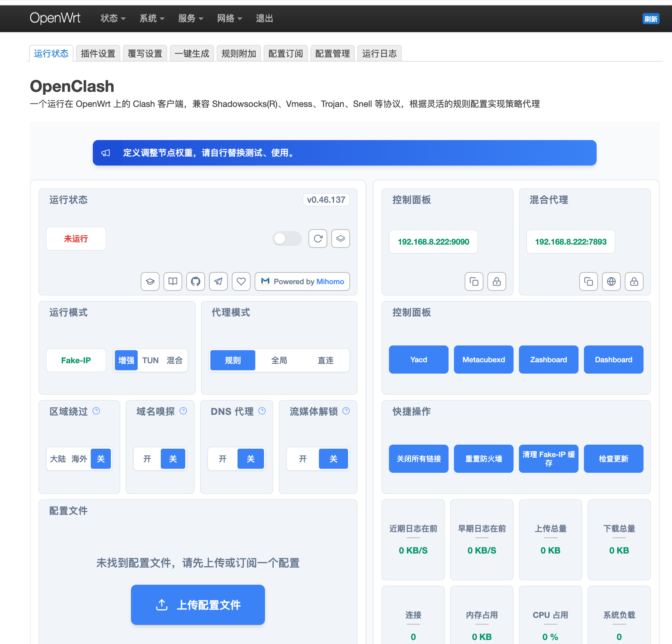Expand the 网络 menu
This screenshot has height=644, width=672.
[229, 18]
